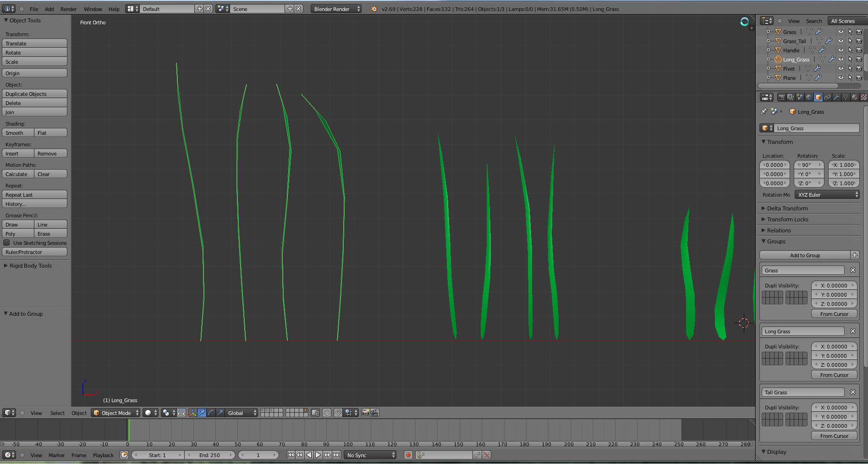Open the Render properties tab camera icon
This screenshot has height=464, width=868.
pyautogui.click(x=781, y=97)
